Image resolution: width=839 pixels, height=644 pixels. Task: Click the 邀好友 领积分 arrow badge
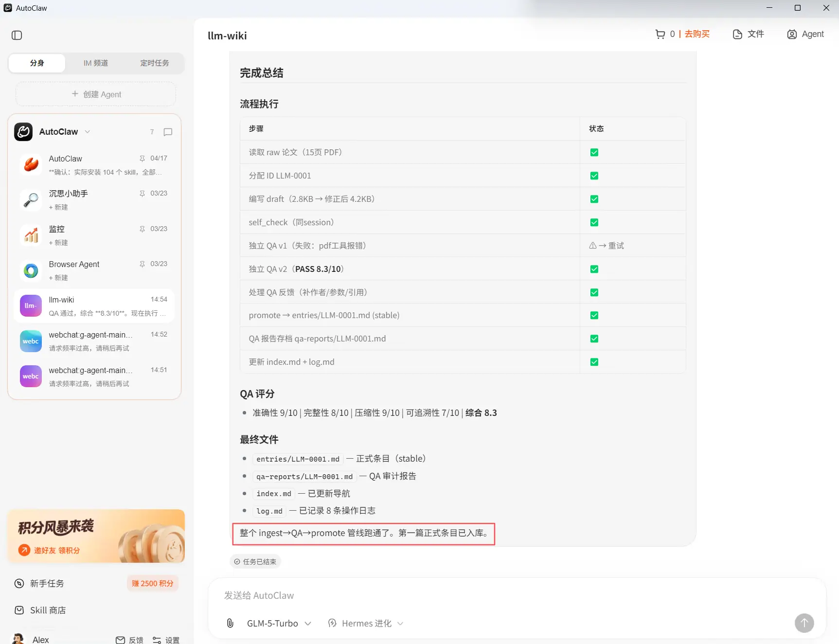point(24,550)
